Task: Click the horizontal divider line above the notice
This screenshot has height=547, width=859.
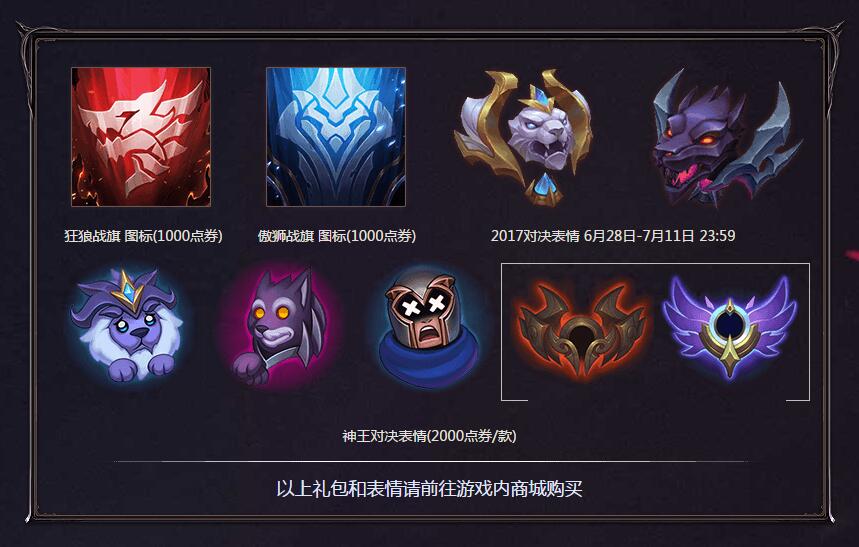Action: pyautogui.click(x=430, y=461)
